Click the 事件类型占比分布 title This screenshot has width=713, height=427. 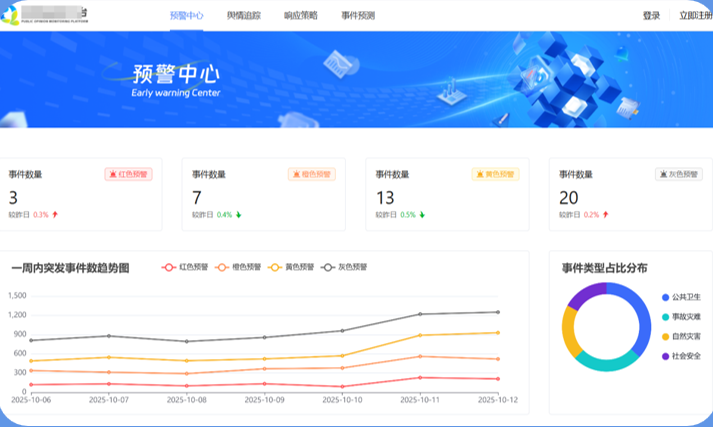point(604,268)
